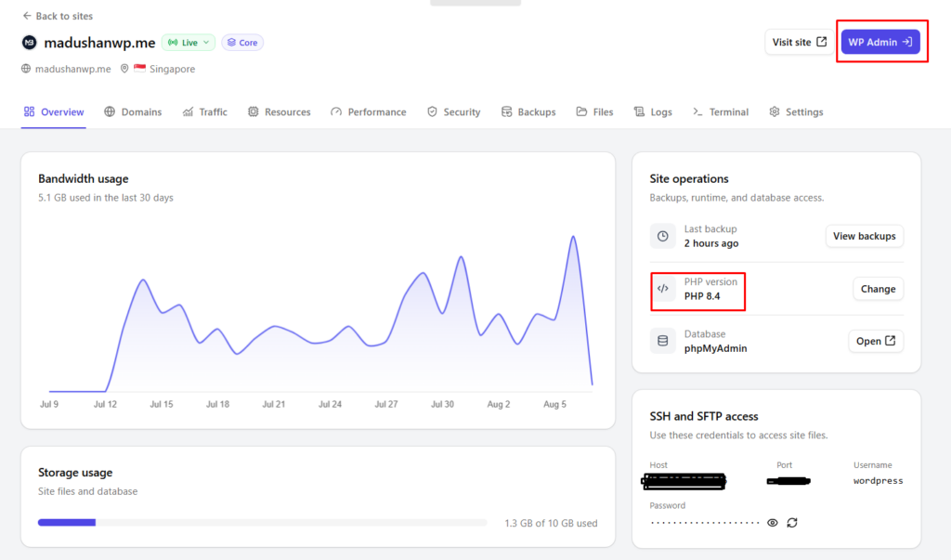Open the Security tab
Viewport: 951px width, 560px height.
[453, 111]
